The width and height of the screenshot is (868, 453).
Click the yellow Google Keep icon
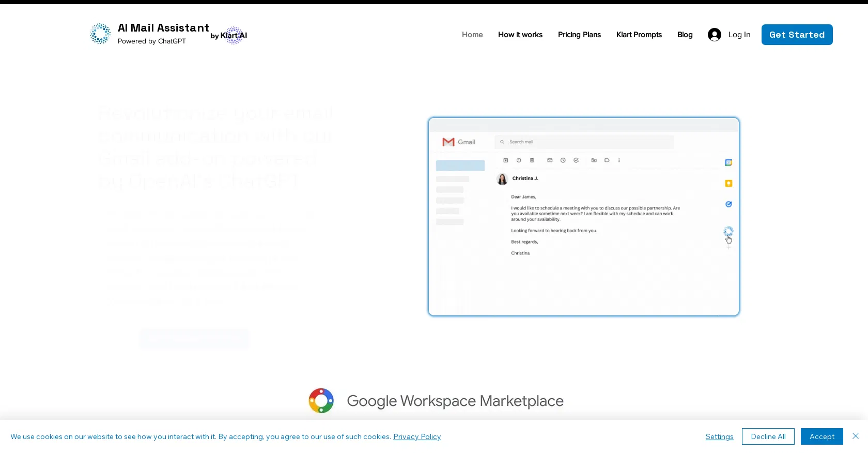tap(729, 184)
